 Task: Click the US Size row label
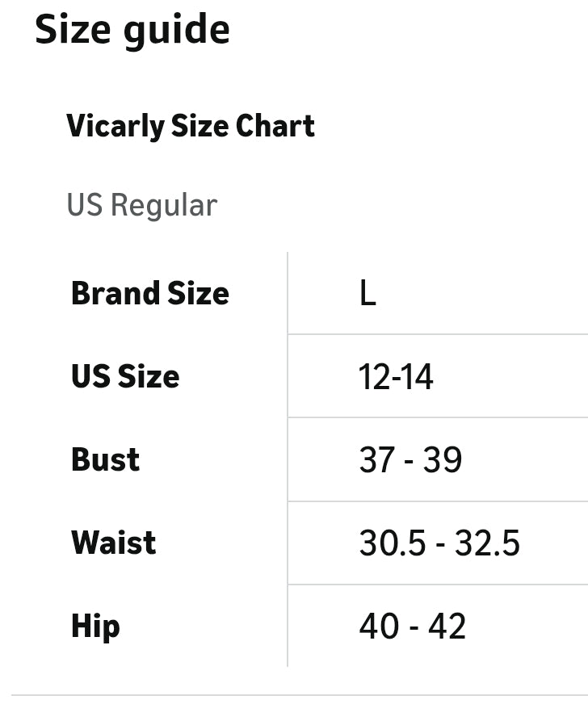click(125, 376)
